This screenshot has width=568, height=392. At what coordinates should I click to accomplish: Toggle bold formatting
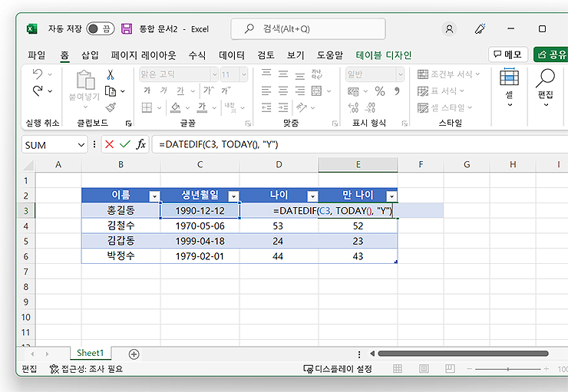click(x=147, y=91)
